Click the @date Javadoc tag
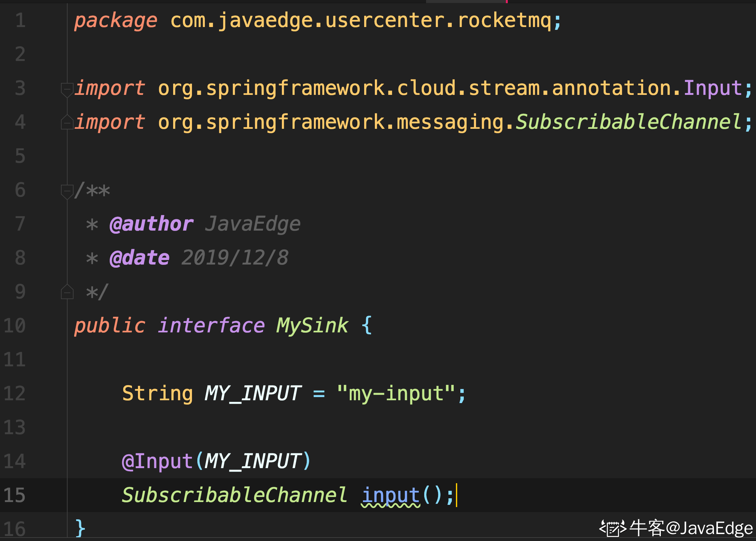756x541 pixels. point(139,258)
